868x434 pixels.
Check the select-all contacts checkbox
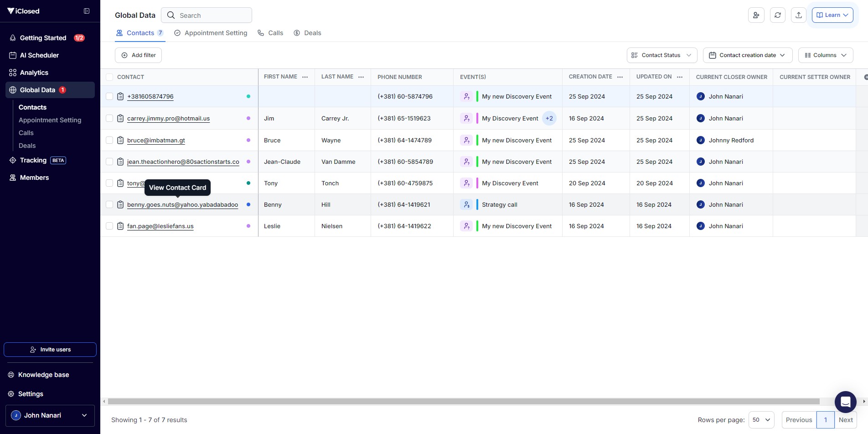coord(109,77)
